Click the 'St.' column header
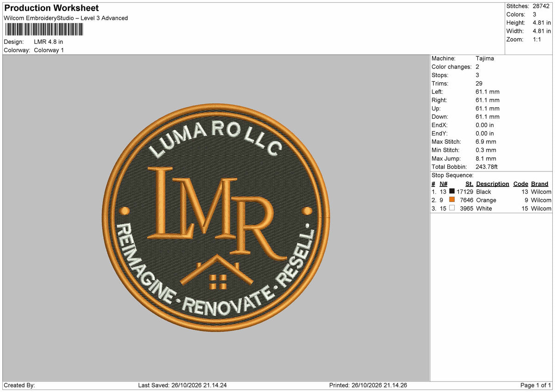Image resolution: width=555 pixels, height=392 pixels. (469, 184)
